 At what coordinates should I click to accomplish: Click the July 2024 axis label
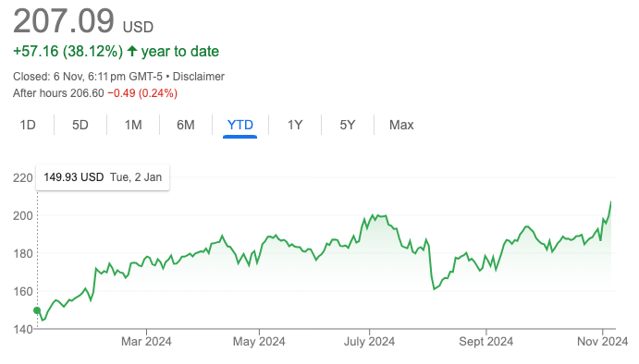click(369, 341)
